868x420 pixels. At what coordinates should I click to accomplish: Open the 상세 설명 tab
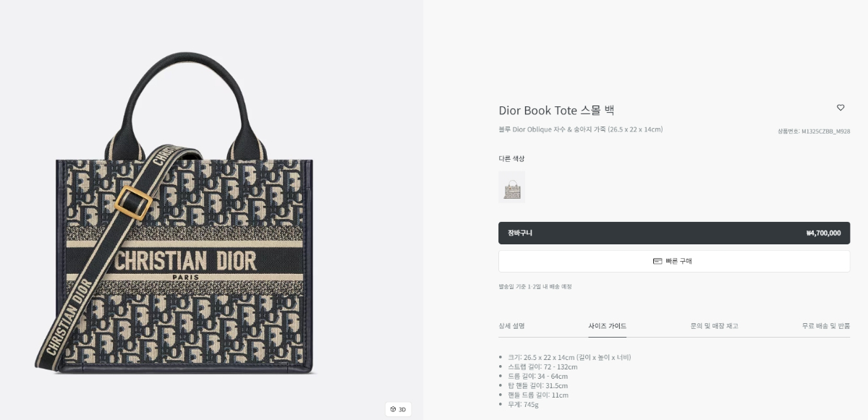[511, 326]
